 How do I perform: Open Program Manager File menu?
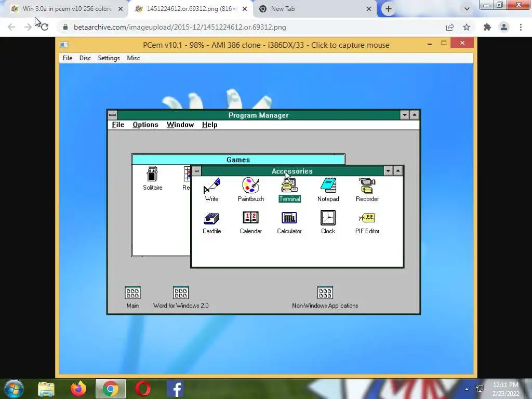coord(118,125)
